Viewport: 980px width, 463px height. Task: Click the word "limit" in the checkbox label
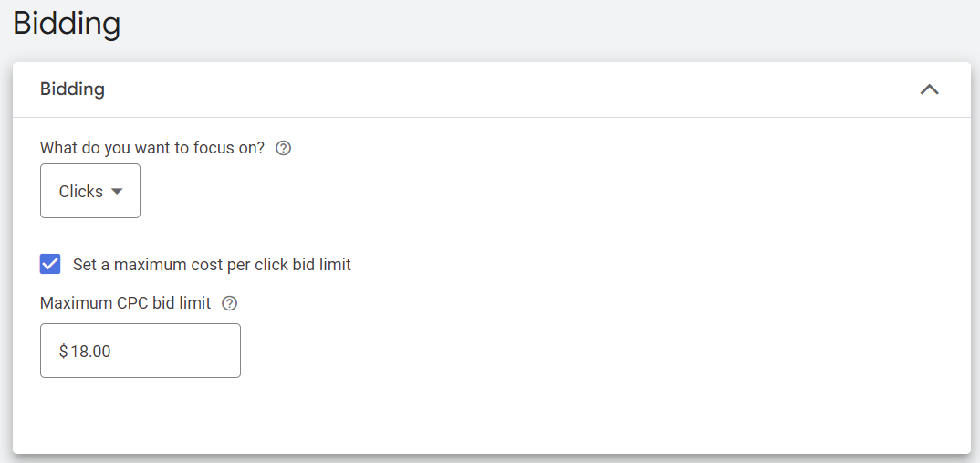pos(334,265)
